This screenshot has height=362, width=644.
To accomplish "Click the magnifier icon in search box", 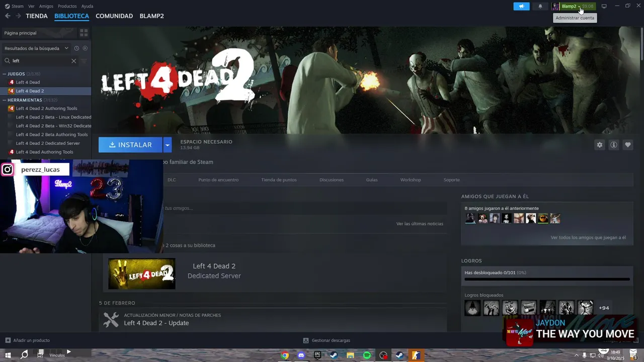I will pyautogui.click(x=8, y=61).
